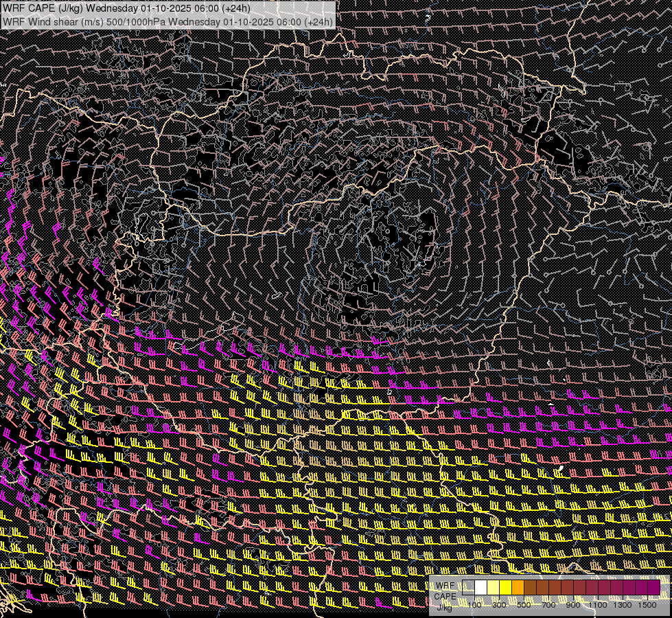Select the rightmost purple legend swatch
The image size is (672, 618).
pyautogui.click(x=653, y=588)
